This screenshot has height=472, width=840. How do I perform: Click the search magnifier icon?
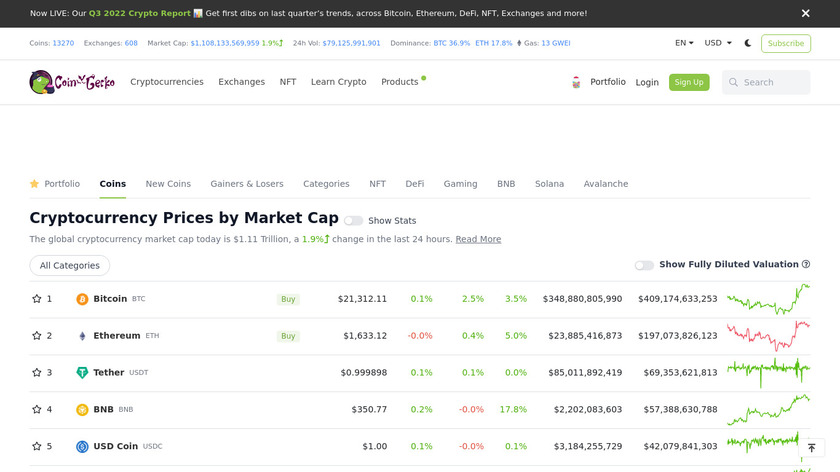733,83
